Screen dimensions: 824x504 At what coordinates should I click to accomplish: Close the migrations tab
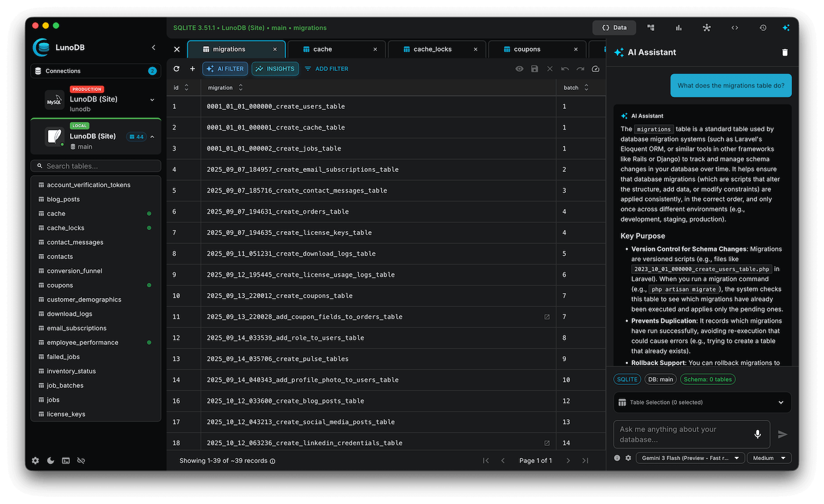coord(275,49)
